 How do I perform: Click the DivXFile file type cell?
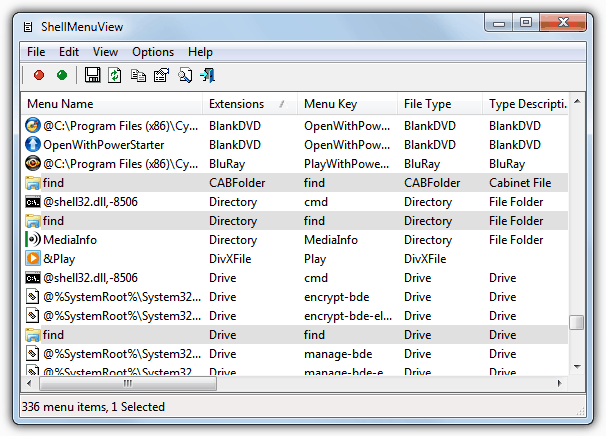425,259
